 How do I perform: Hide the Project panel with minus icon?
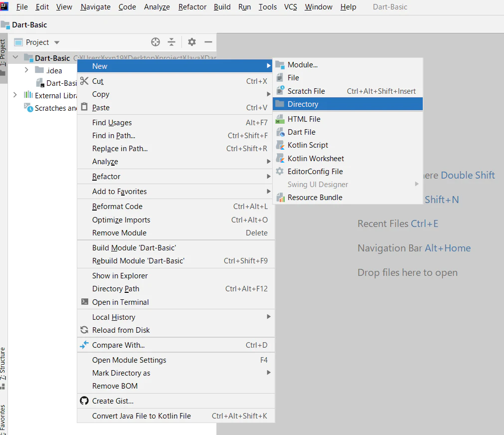208,42
